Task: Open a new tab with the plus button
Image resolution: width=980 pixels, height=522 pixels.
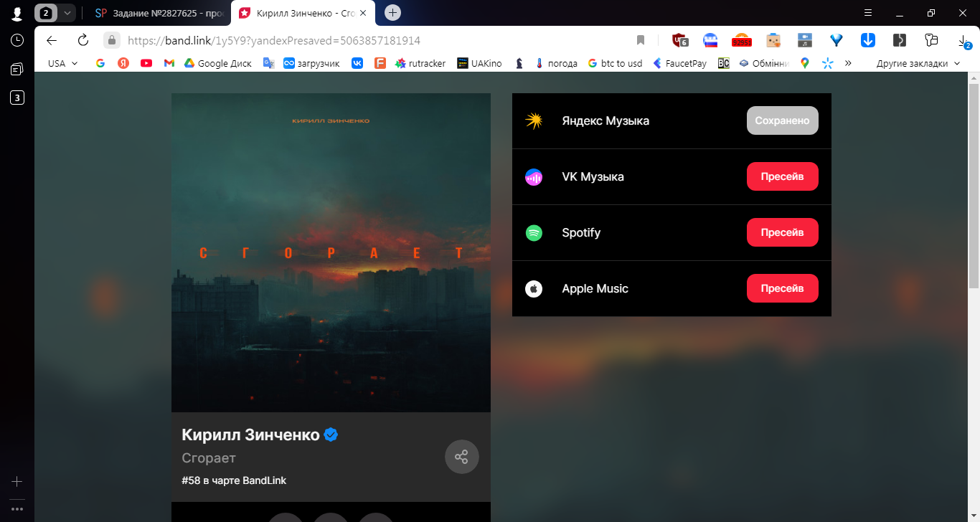Action: 393,13
